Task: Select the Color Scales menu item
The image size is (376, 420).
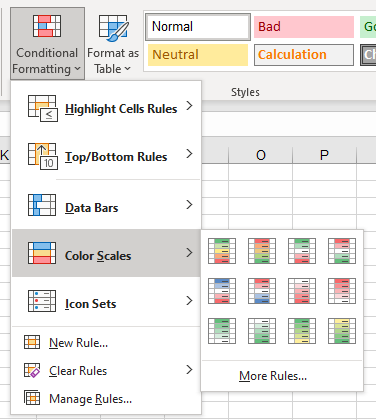Action: tap(106, 253)
